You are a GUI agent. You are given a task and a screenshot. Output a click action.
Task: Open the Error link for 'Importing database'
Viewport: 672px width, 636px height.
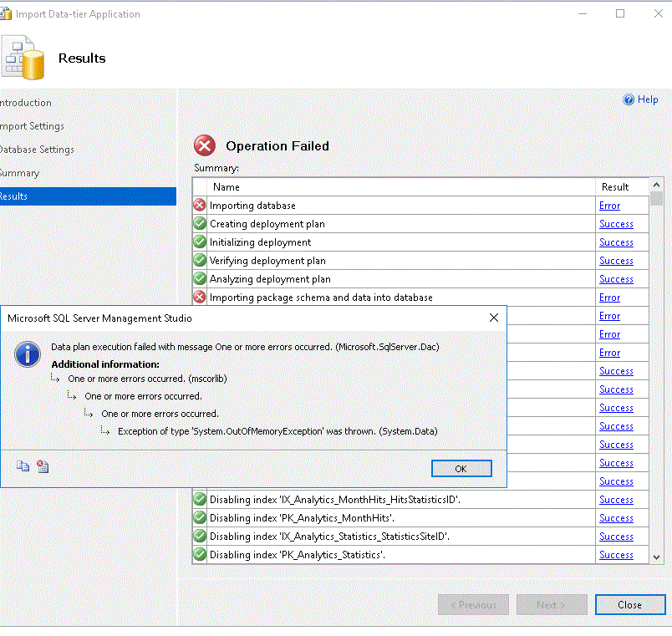[609, 205]
